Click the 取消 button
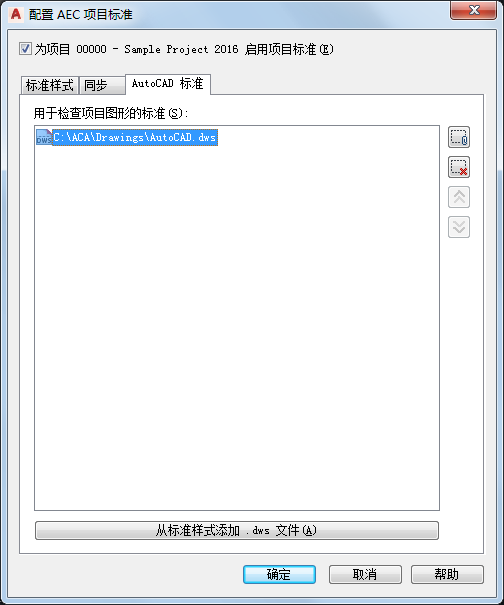This screenshot has height=605, width=504. [x=365, y=575]
